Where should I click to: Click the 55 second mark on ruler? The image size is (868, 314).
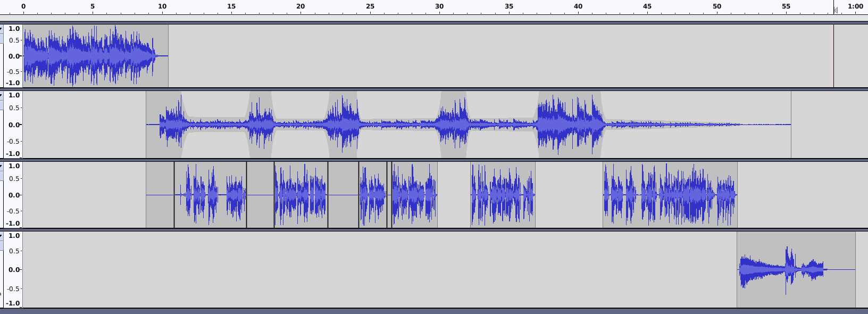click(786, 6)
